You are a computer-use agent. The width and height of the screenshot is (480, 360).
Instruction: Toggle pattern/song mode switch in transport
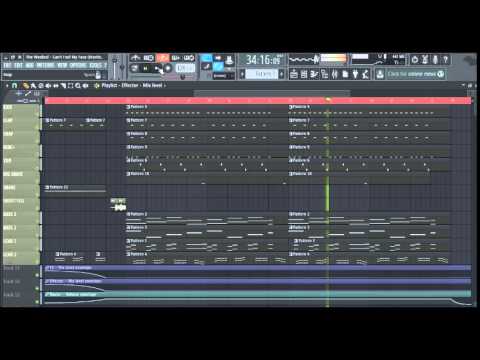coord(134,68)
